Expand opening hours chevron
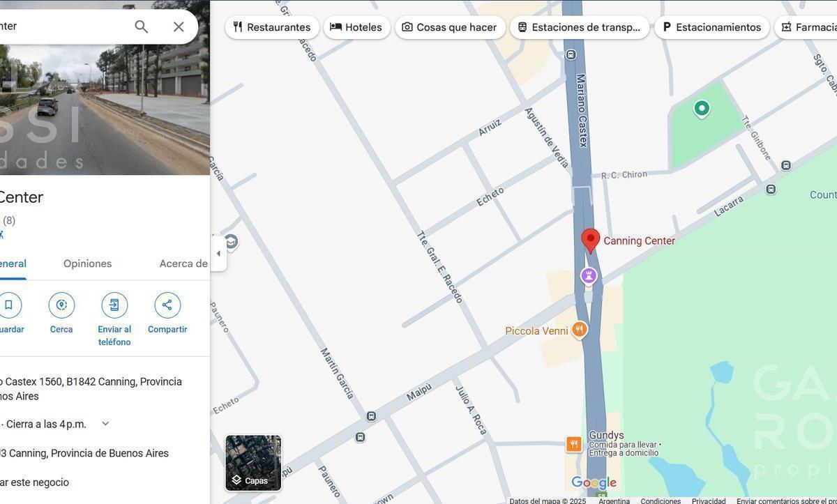Image resolution: width=837 pixels, height=504 pixels. [x=105, y=424]
